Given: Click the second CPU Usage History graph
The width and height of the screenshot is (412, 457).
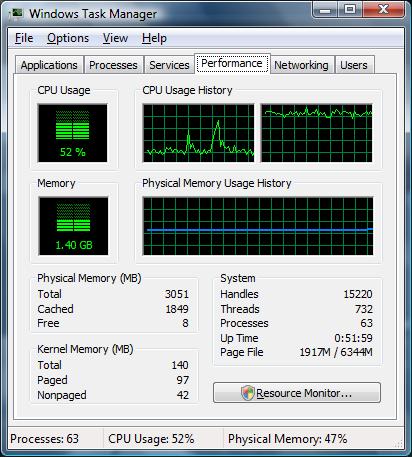Looking at the screenshot, I should [316, 133].
